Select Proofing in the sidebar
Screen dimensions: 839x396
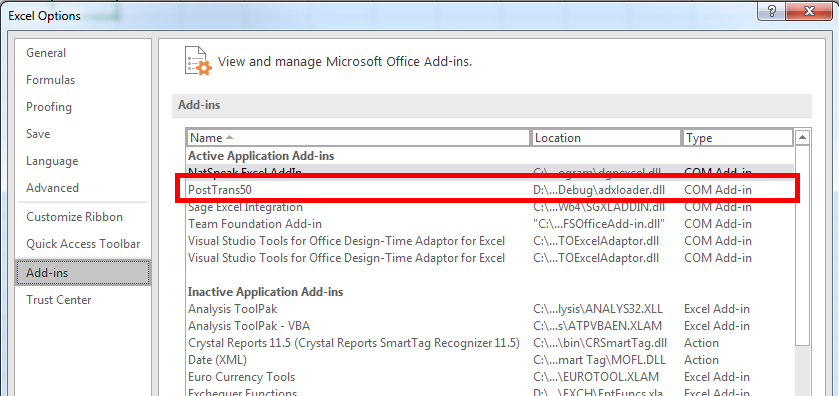[49, 107]
